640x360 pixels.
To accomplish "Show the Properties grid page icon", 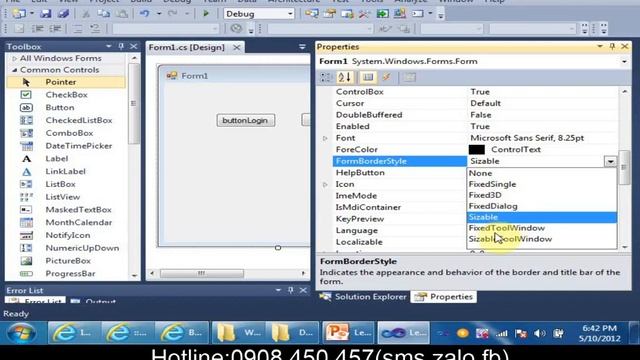I will coord(368,77).
